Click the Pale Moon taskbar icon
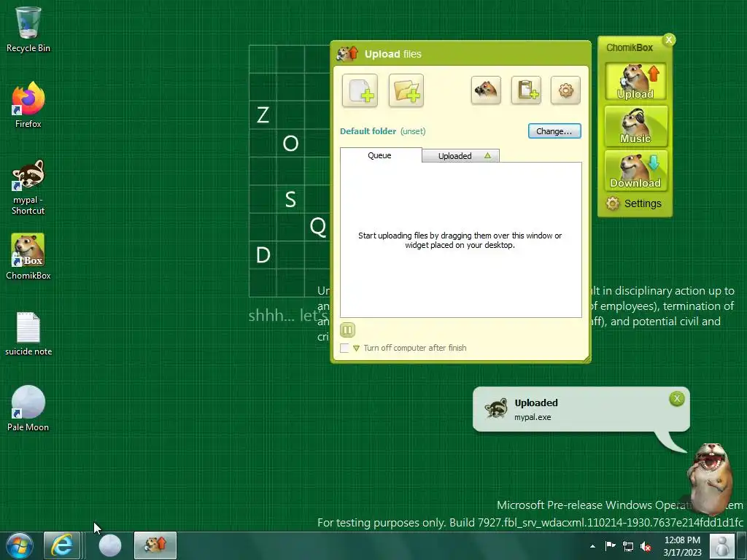The width and height of the screenshot is (747, 560). point(110,545)
